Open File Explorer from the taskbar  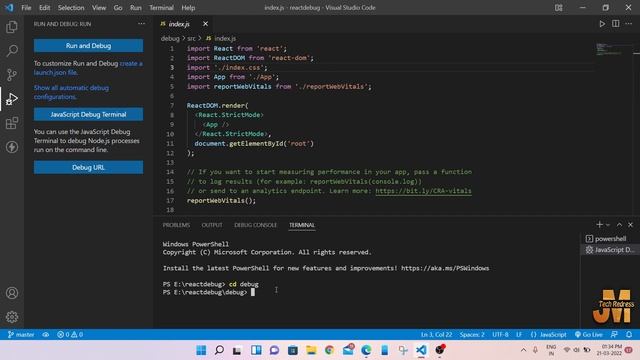tap(311, 350)
